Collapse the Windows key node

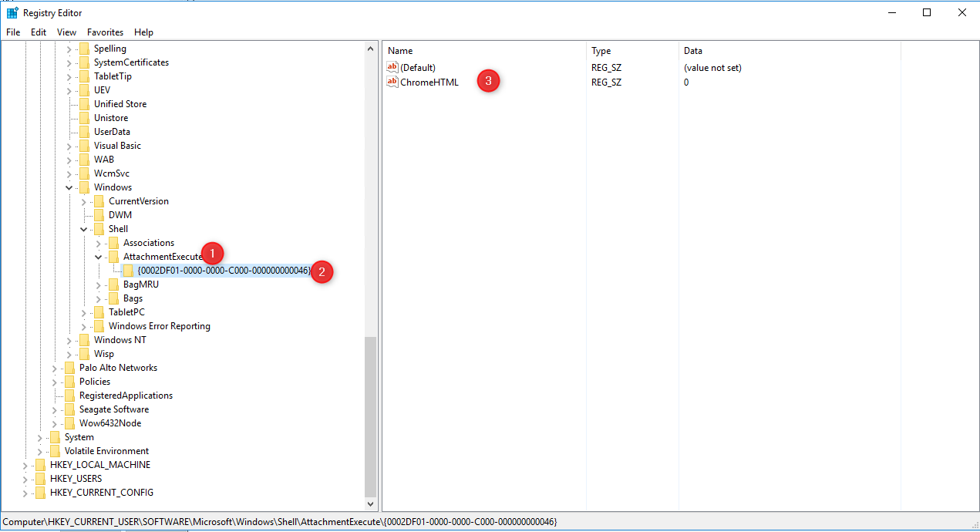(x=69, y=187)
